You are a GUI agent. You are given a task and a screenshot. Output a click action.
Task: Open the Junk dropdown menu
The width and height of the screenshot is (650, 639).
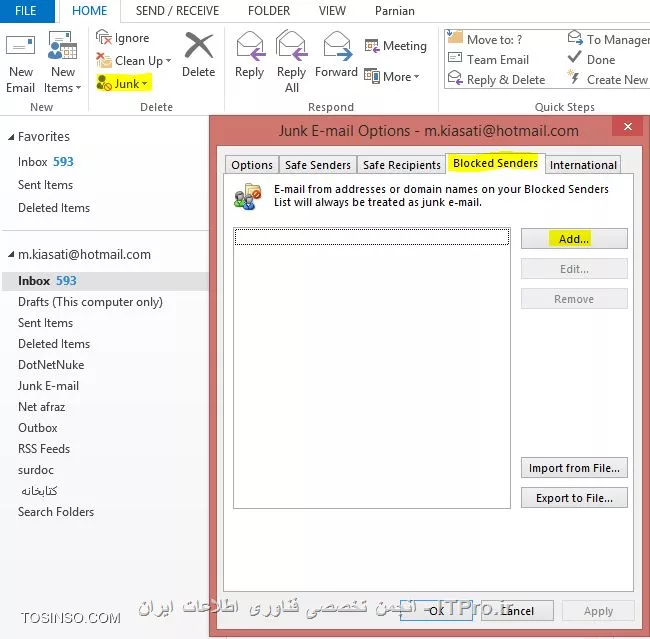pos(124,83)
